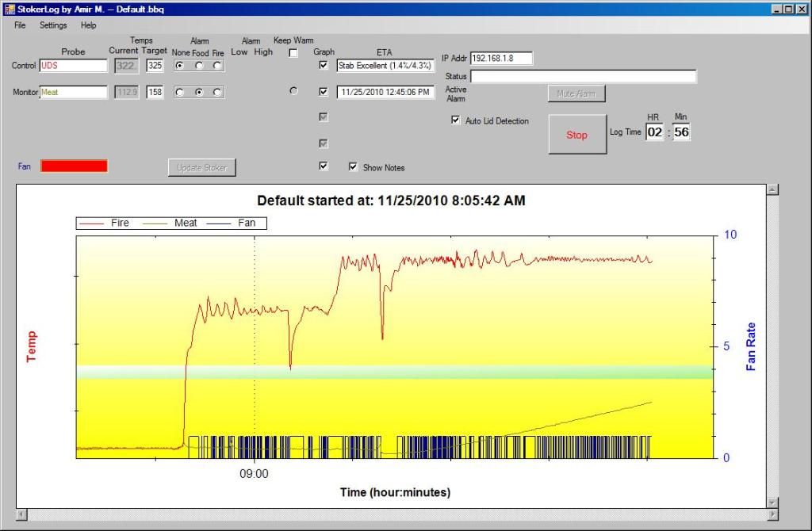Click the Update Stoker button
Image resolution: width=812 pixels, height=531 pixels.
click(x=202, y=167)
